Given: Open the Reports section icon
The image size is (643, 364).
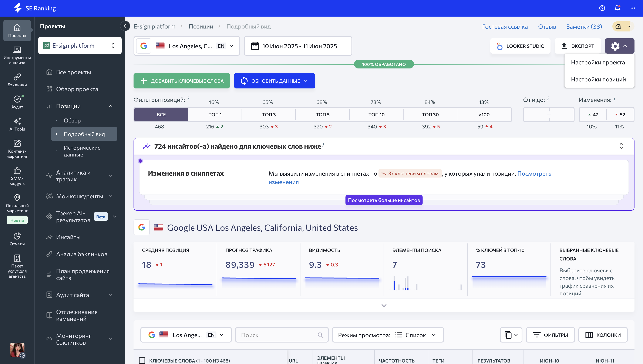Looking at the screenshot, I should click(17, 239).
